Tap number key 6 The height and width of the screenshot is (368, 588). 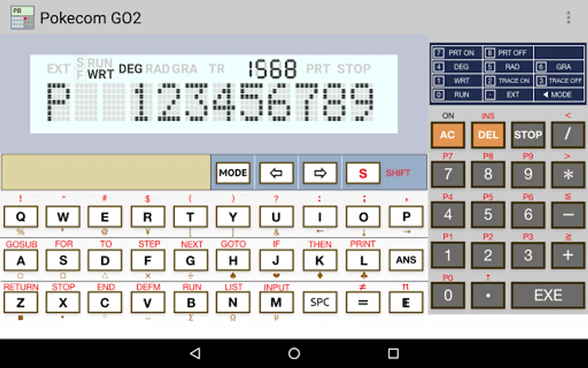(528, 215)
